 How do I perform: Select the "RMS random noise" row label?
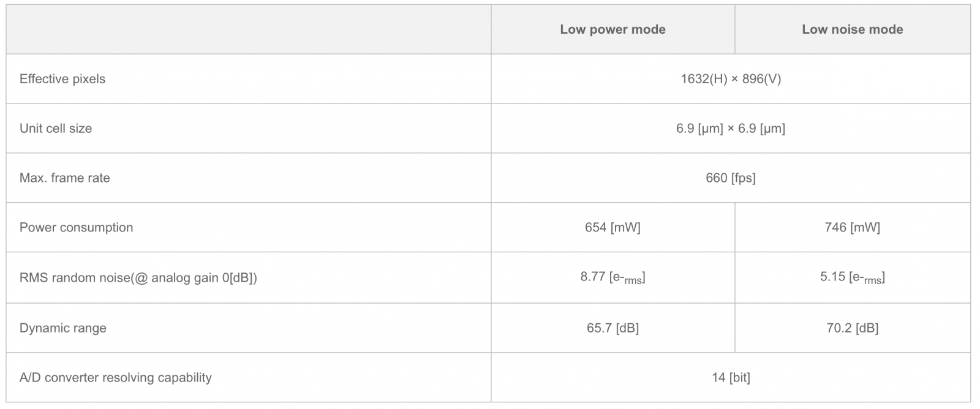[x=138, y=278]
